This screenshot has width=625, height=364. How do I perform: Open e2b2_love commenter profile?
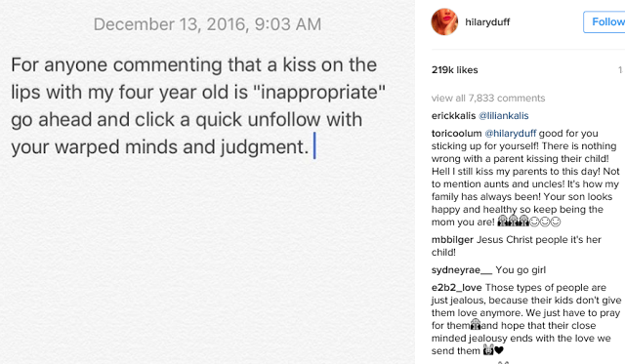pyautogui.click(x=456, y=288)
